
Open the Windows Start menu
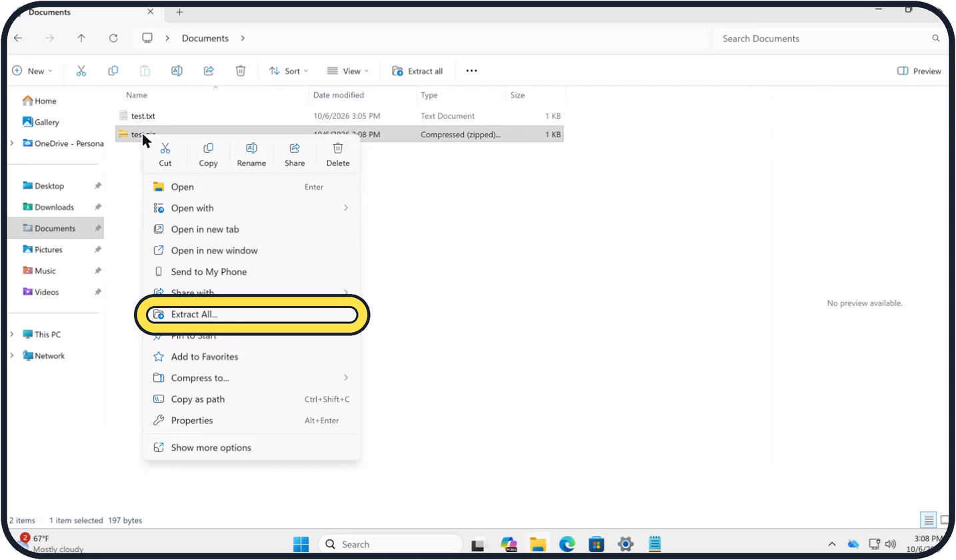coord(301,544)
